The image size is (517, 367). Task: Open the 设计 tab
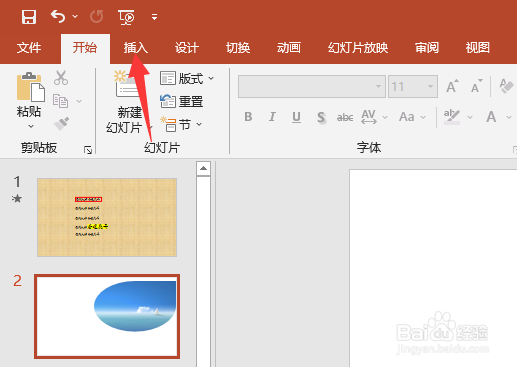(187, 48)
